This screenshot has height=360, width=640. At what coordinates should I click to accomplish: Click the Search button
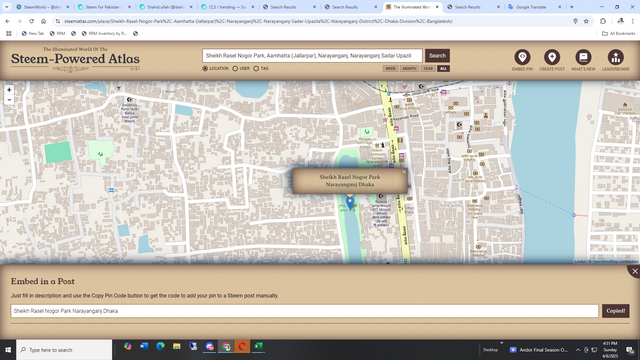437,56
